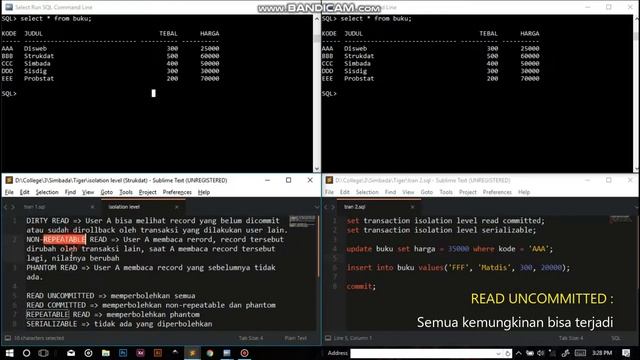Open Google Chrome from taskbar

(210, 353)
